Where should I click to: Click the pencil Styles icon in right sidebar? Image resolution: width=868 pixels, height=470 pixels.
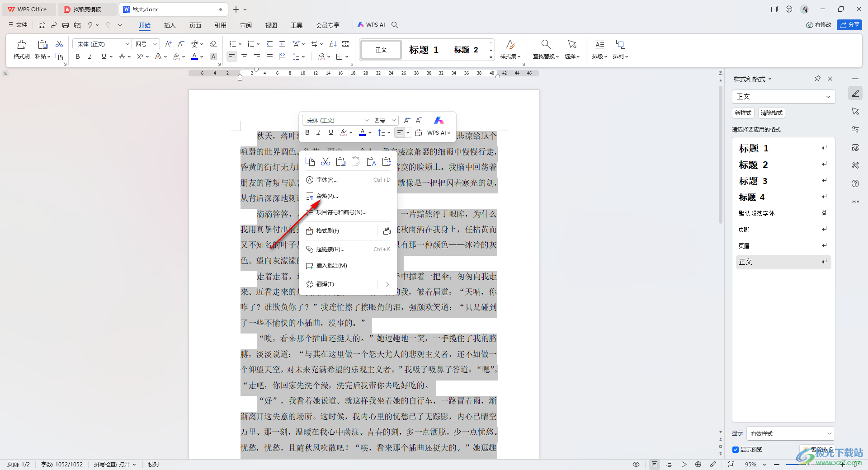pos(855,94)
